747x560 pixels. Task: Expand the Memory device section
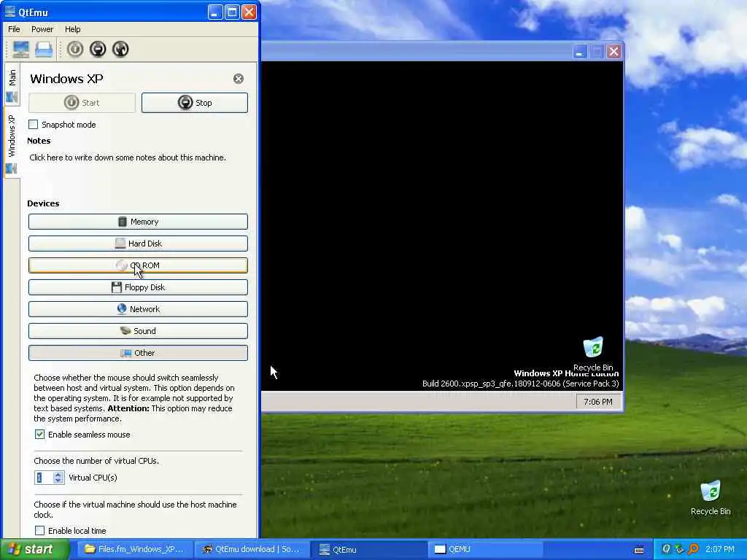(138, 222)
